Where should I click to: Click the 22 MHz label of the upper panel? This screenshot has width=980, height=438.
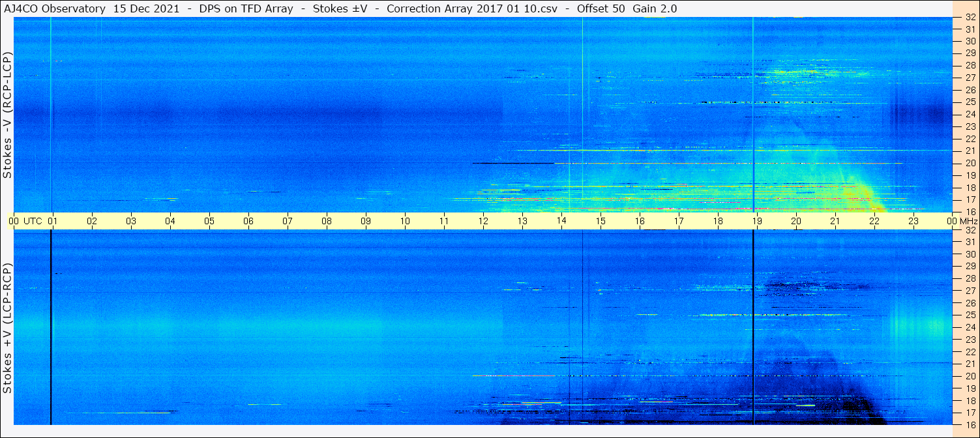[970, 139]
